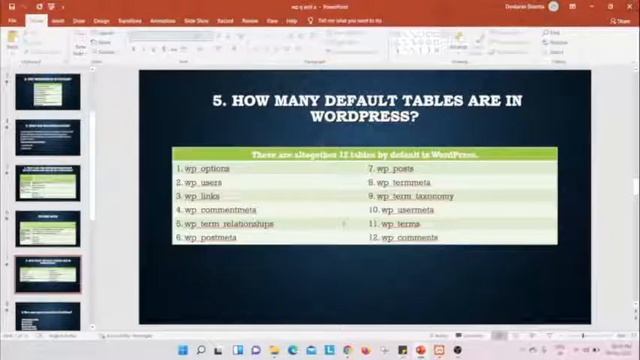
Task: Click the Save icon in the title bar
Action: [x=12, y=7]
